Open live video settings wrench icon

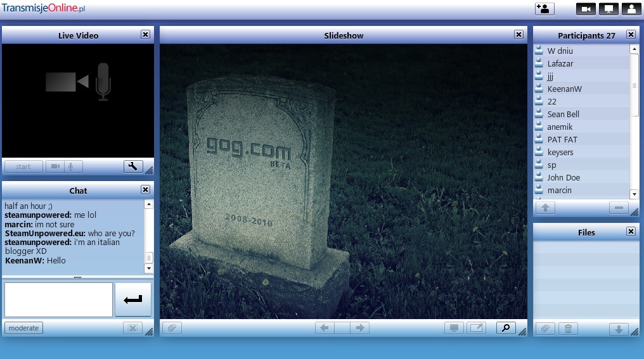tap(132, 167)
